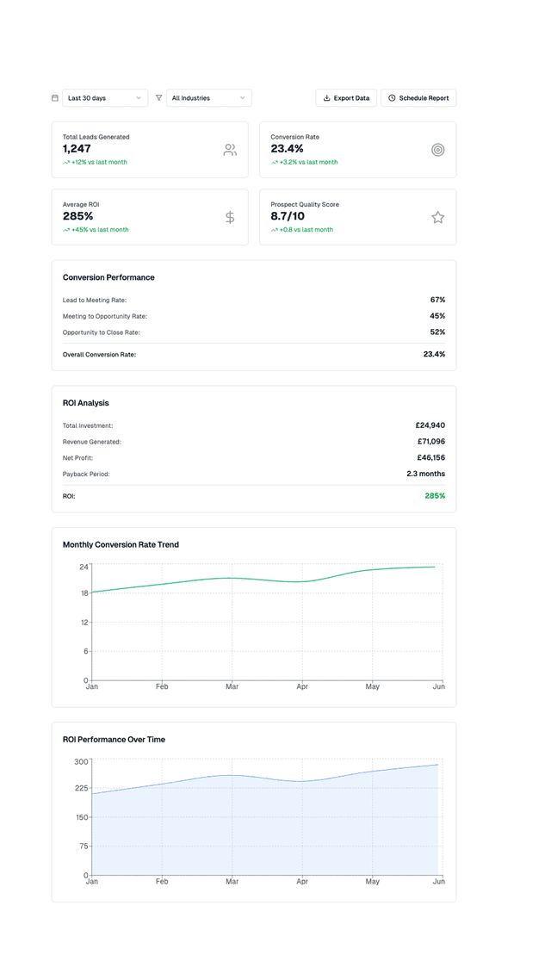Click the Lead to Meeting Rate row

[x=253, y=300]
